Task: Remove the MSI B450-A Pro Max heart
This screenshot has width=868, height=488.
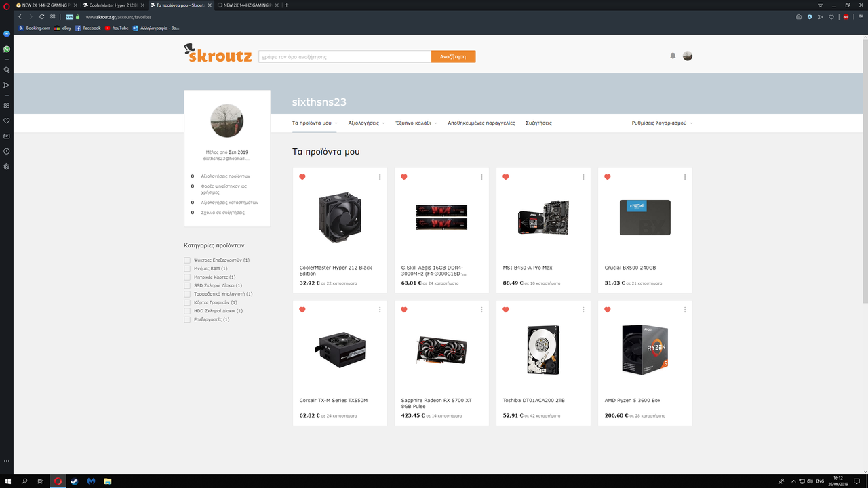Action: (x=506, y=177)
